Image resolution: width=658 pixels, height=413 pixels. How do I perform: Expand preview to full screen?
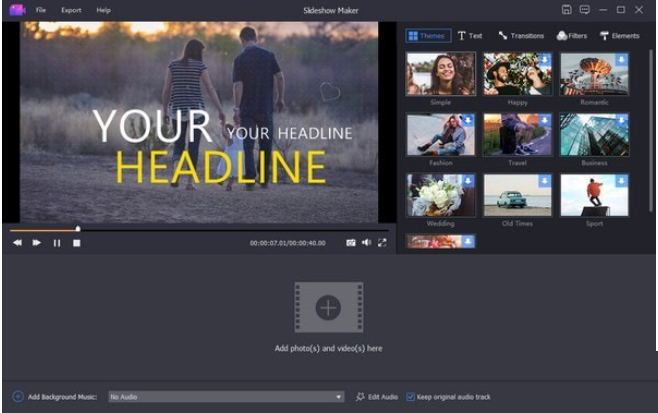pyautogui.click(x=382, y=243)
